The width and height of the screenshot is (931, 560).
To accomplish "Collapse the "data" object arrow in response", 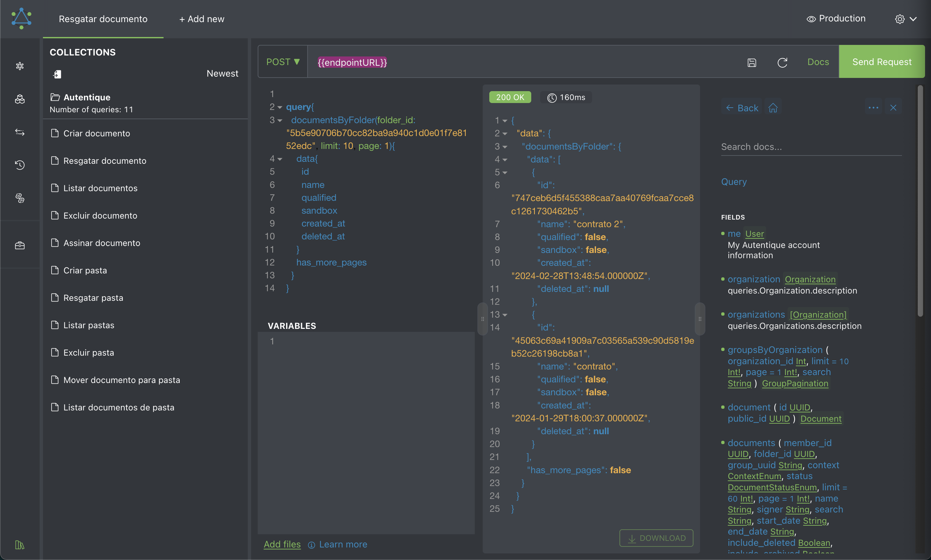I will click(505, 134).
